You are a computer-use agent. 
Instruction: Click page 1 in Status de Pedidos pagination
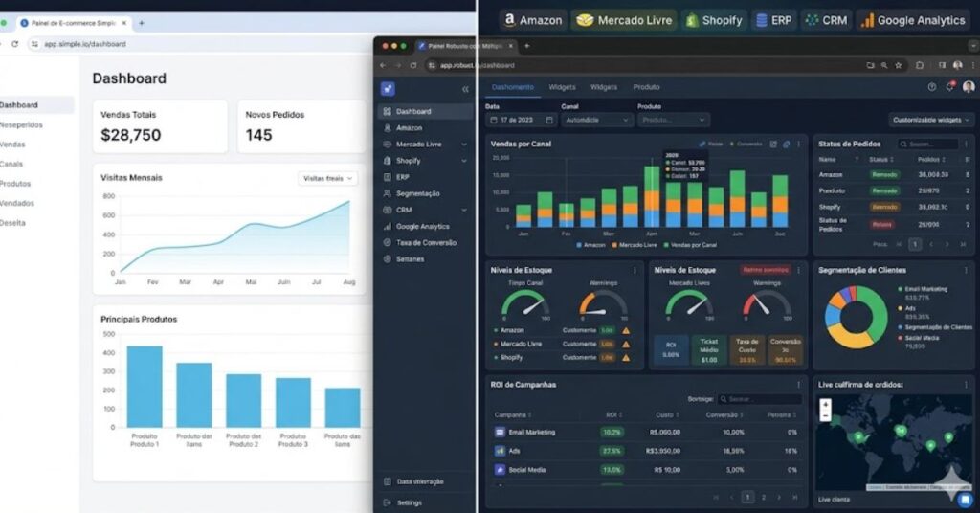point(914,244)
